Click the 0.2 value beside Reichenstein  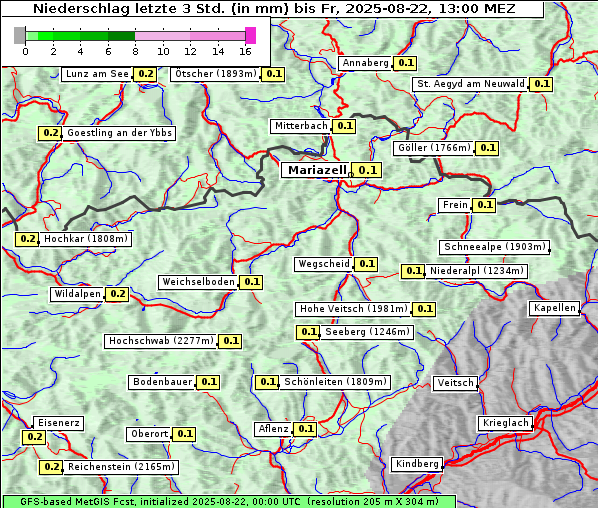[51, 467]
